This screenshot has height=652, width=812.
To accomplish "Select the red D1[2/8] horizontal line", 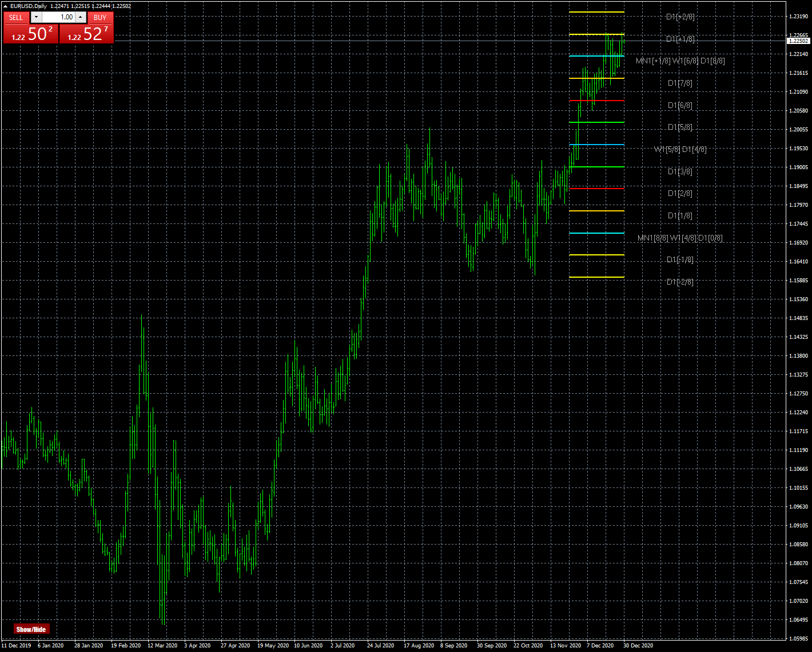I will click(596, 189).
